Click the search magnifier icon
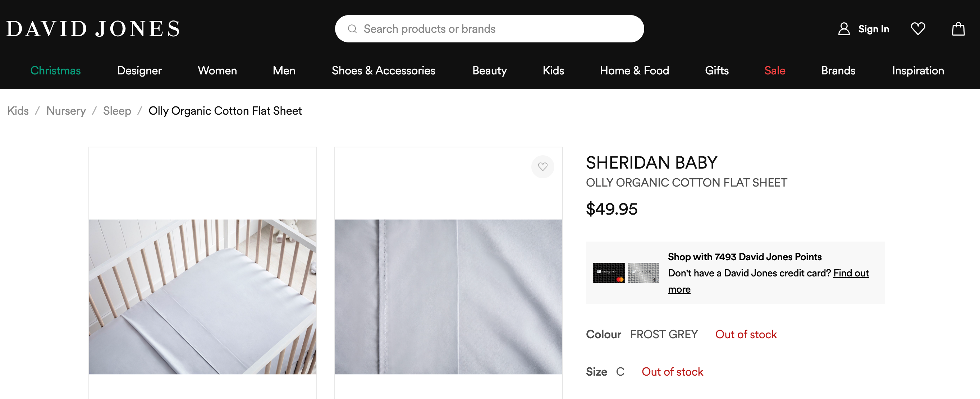 click(352, 29)
